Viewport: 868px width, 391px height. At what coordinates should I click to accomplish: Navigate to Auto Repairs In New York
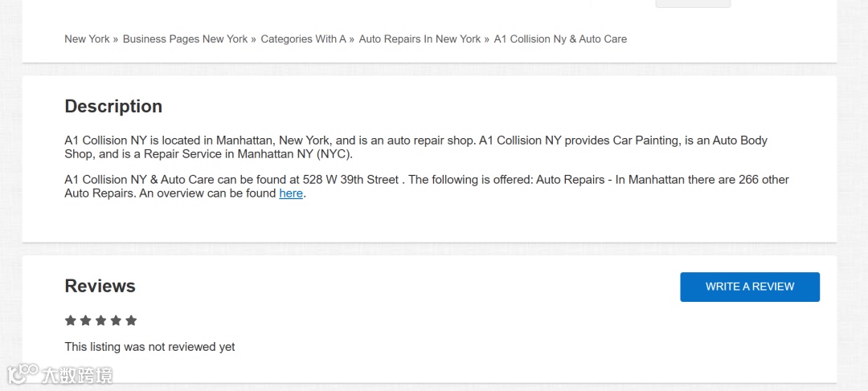click(420, 39)
